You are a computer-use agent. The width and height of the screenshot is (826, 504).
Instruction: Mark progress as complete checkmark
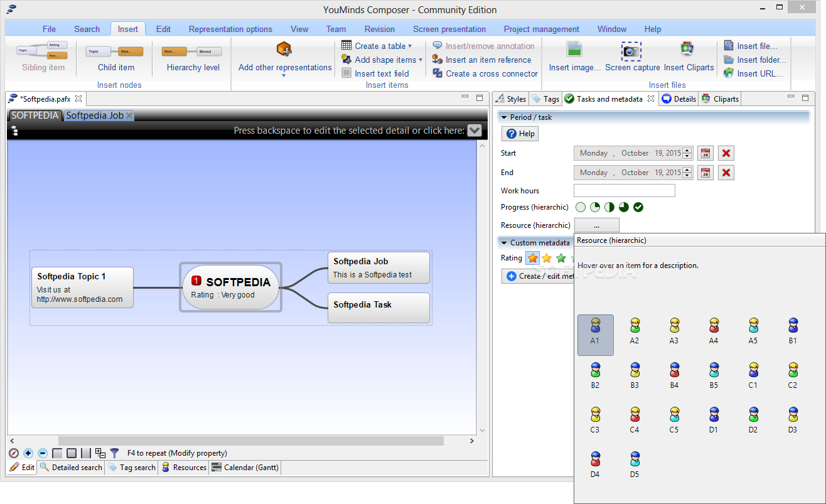pyautogui.click(x=638, y=207)
